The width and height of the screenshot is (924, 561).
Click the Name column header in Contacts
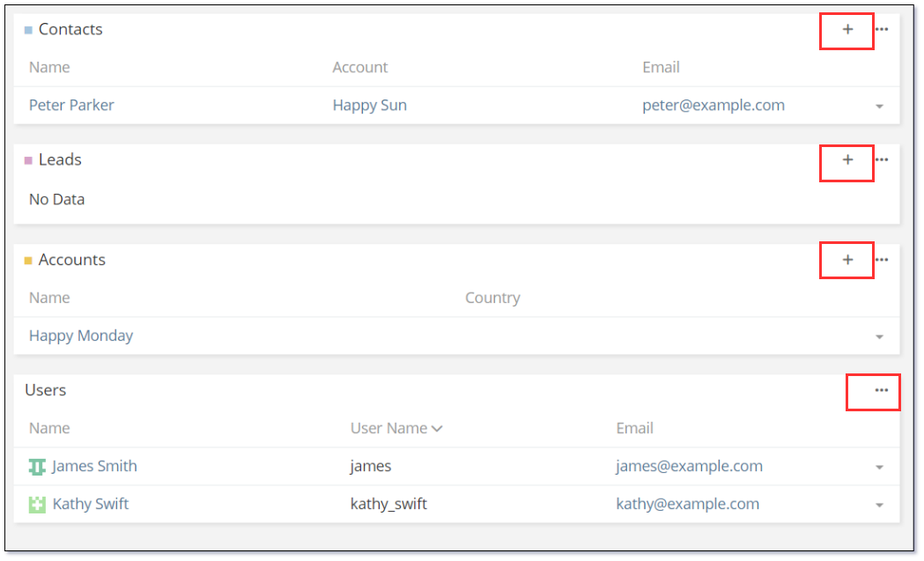pos(49,67)
